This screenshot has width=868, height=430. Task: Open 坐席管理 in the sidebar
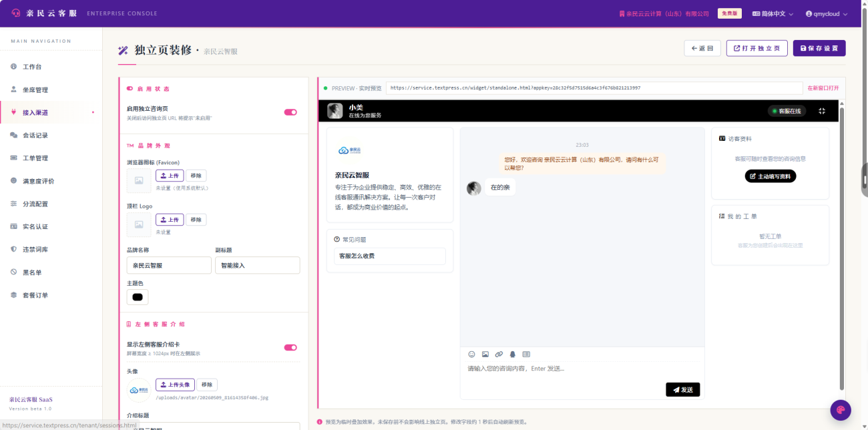click(x=51, y=89)
